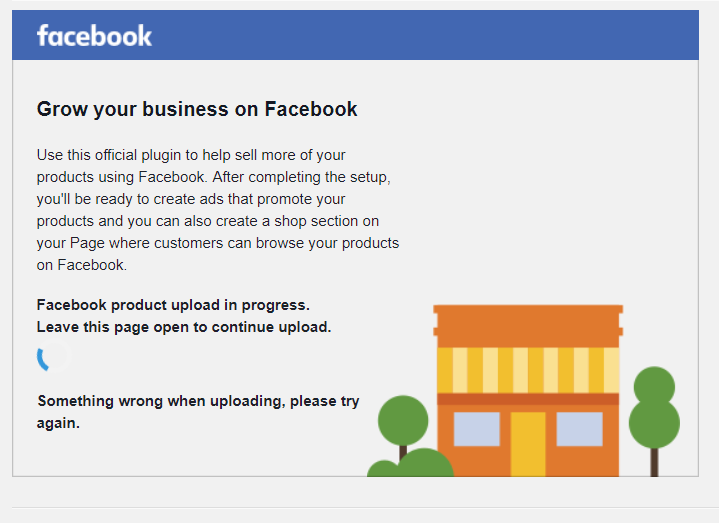Click the round tree left of store
719x523 pixels.
pos(403,420)
